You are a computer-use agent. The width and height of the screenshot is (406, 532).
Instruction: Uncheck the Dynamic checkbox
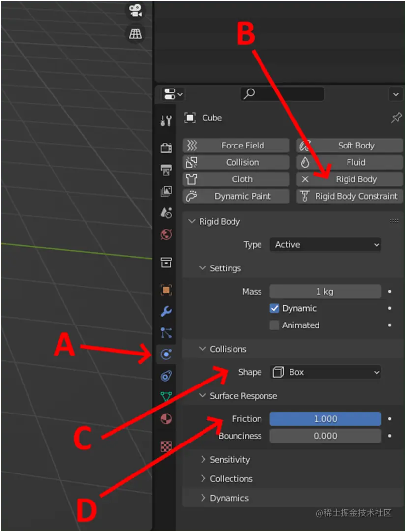274,308
